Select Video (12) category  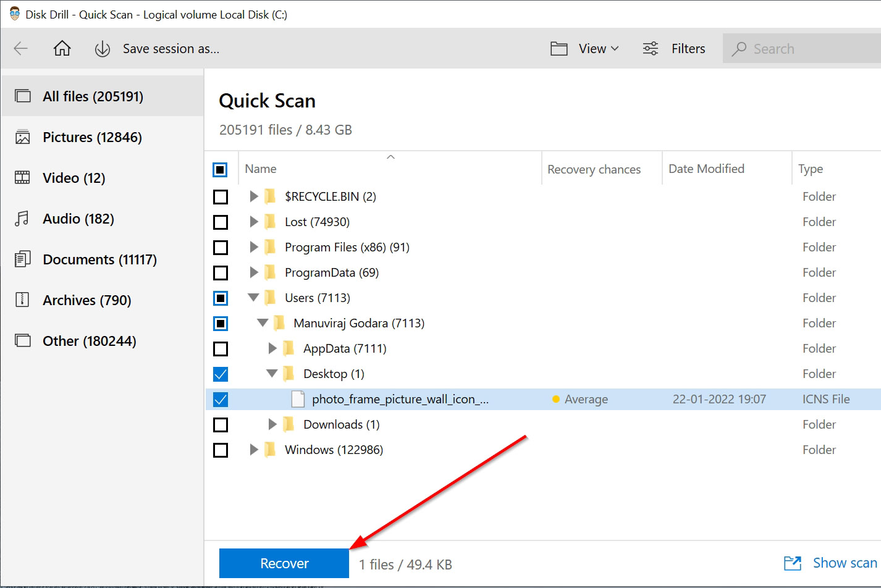[x=103, y=178]
